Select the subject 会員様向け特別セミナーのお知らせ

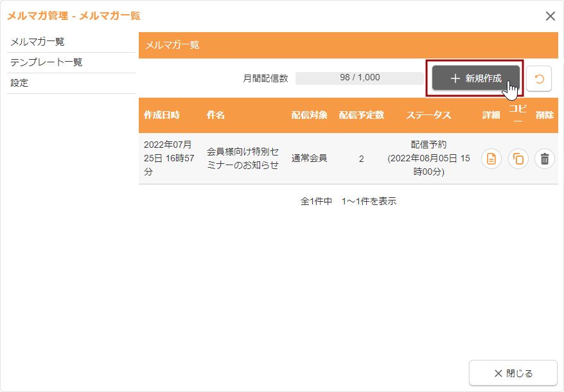tap(243, 158)
